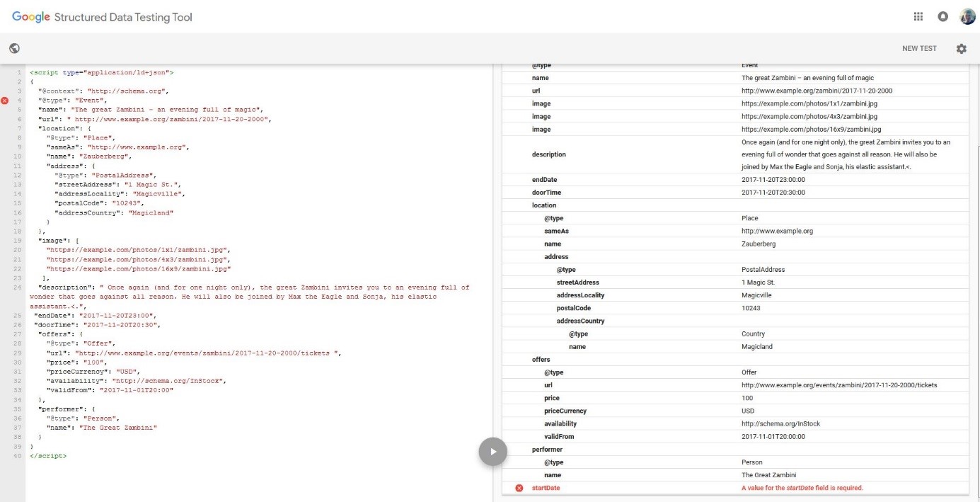Click the "address" row in results
980x502 pixels.
point(735,257)
